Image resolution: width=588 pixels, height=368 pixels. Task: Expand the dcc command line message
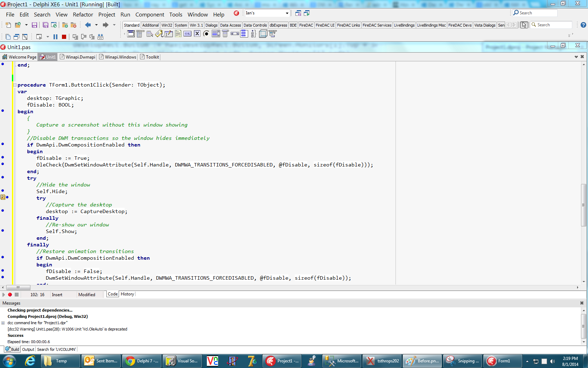pos(3,323)
